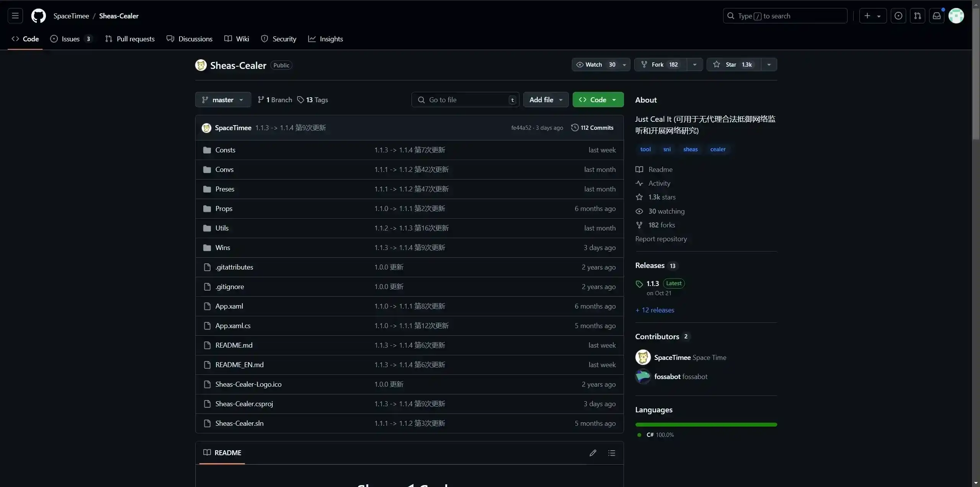Click SpaceTimee author in latest commit
Screen dimensions: 980x487
[x=233, y=127]
